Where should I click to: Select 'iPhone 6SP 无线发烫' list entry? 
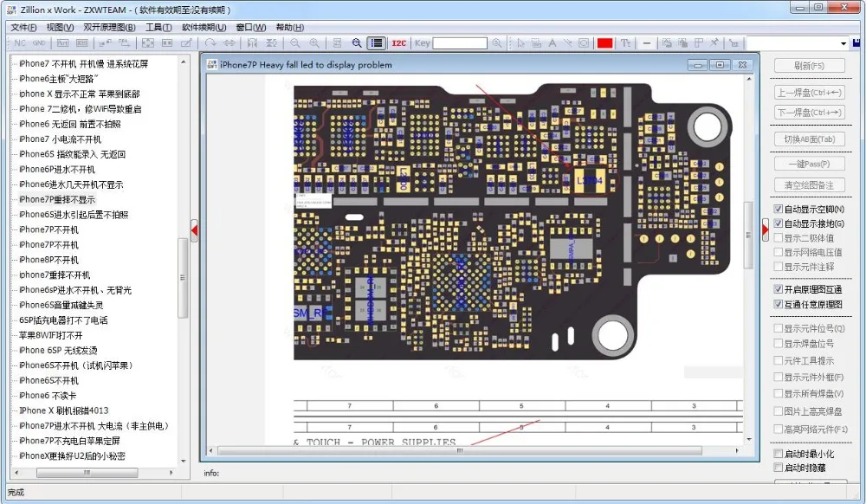[x=58, y=350]
